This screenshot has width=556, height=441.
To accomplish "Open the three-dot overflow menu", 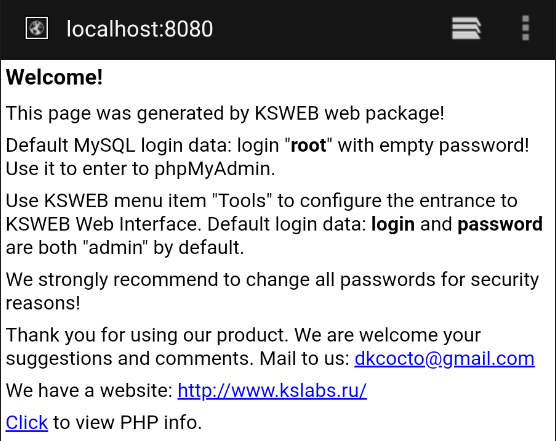I will 526,28.
